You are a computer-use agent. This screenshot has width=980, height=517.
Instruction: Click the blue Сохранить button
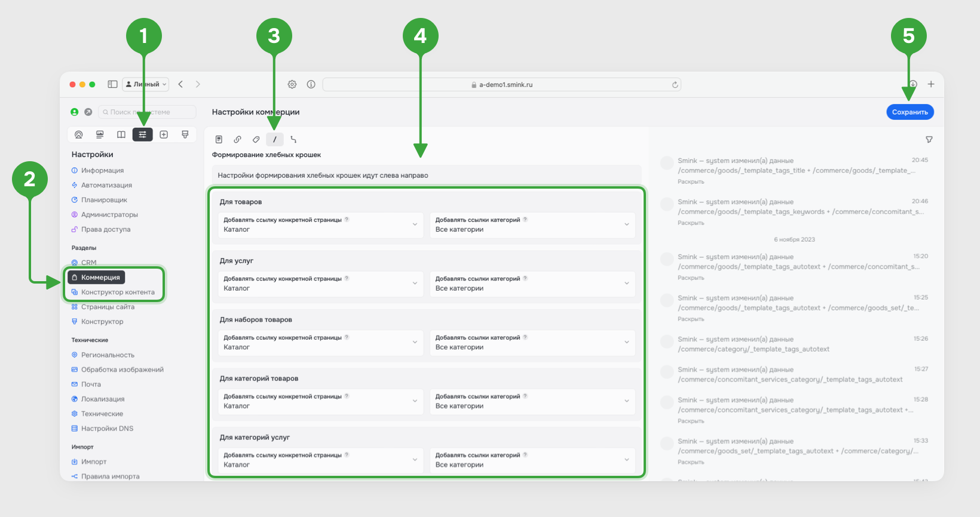tap(909, 112)
